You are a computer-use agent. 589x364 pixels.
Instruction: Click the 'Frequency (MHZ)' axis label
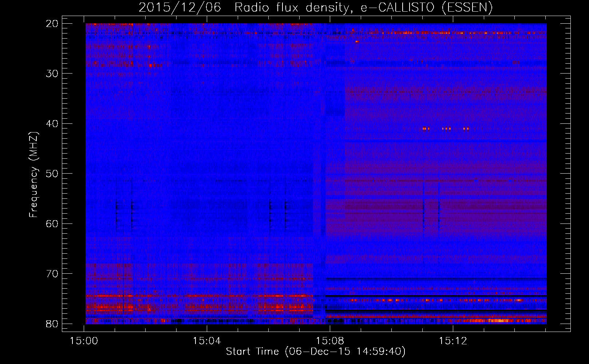point(33,175)
